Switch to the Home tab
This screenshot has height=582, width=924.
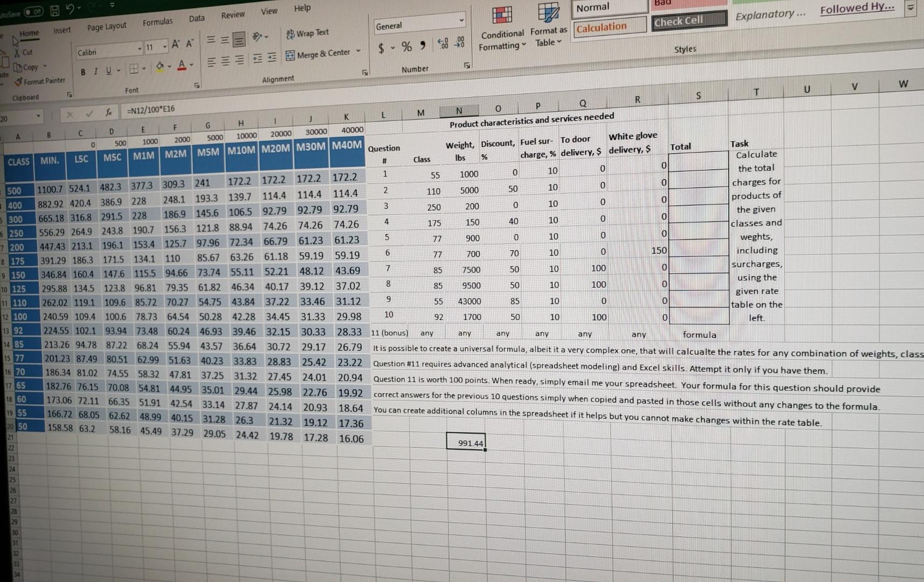29,33
